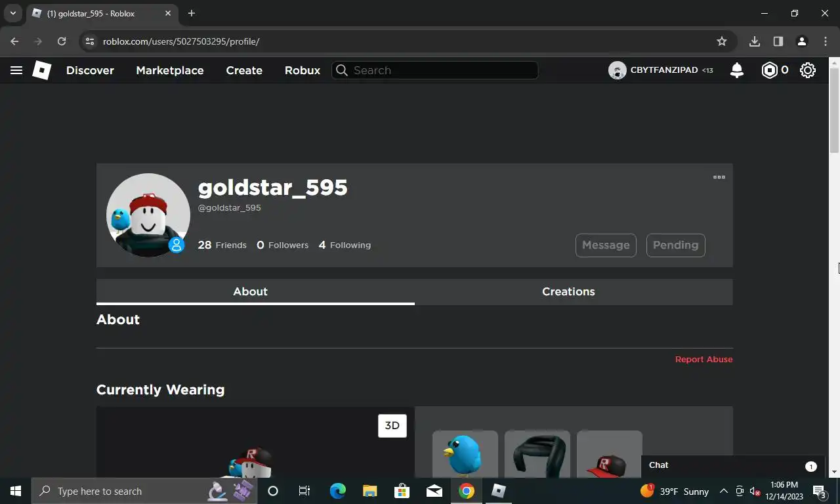Open a new browser tab
The image size is (840, 504).
192,13
